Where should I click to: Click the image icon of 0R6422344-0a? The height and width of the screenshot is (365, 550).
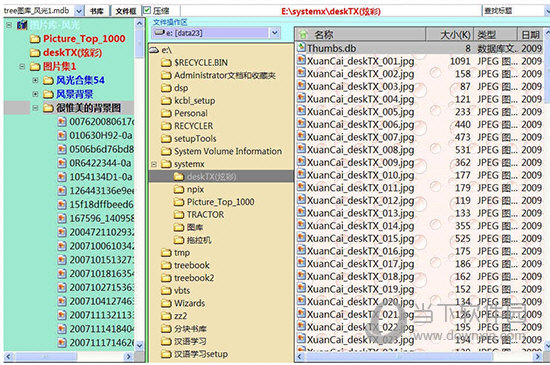point(62,163)
